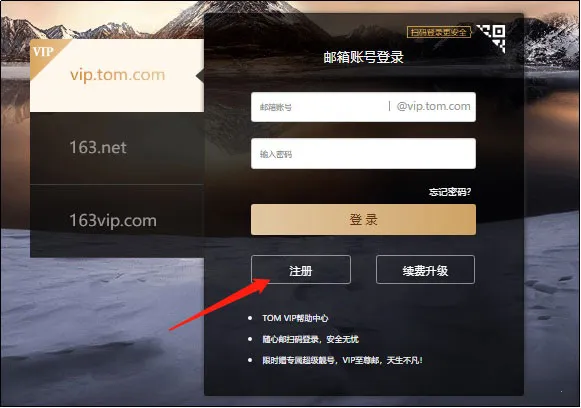
Task: Open the TOM VIP帮助中心 help link
Action: coord(295,318)
